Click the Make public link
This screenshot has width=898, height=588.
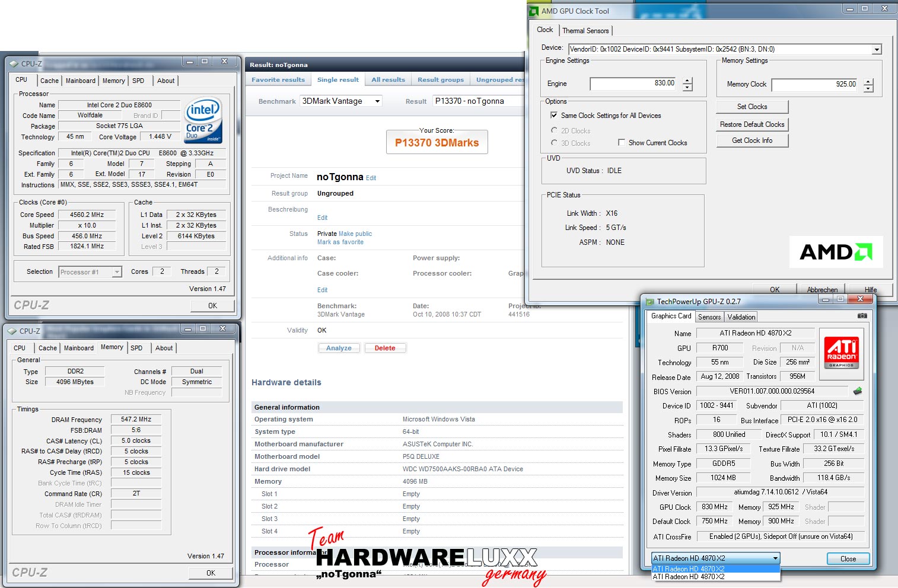[355, 234]
